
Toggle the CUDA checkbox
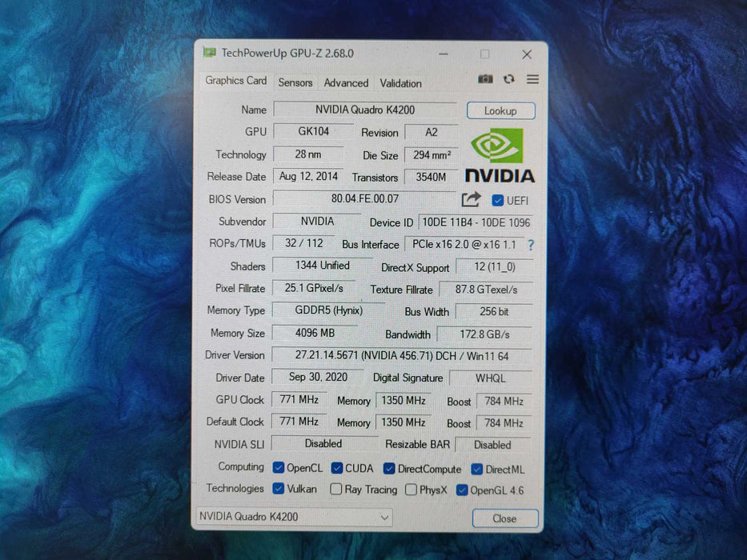coord(335,468)
